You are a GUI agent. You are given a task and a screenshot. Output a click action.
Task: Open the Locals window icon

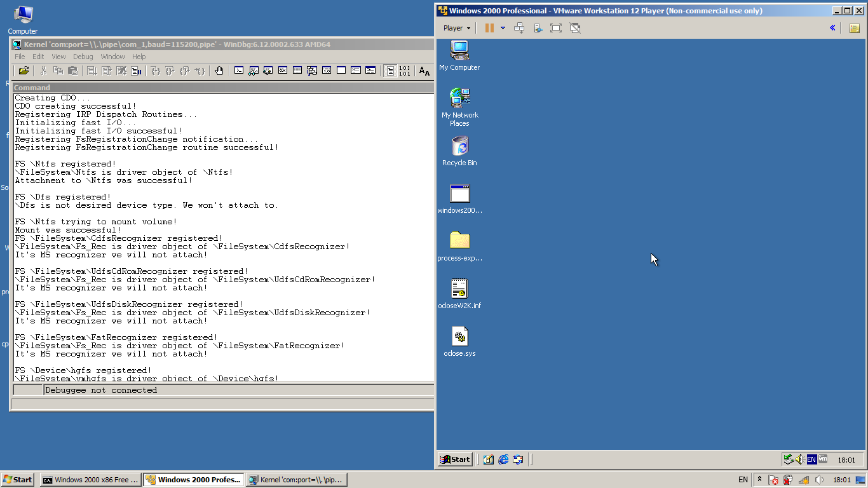(268, 71)
